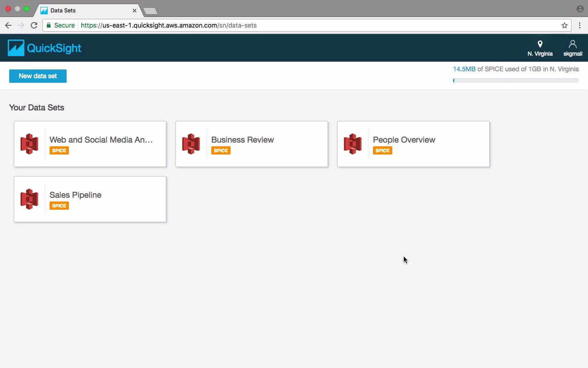Select the Data Sets browser tab
Screen dimensions: 588x368
(89, 10)
